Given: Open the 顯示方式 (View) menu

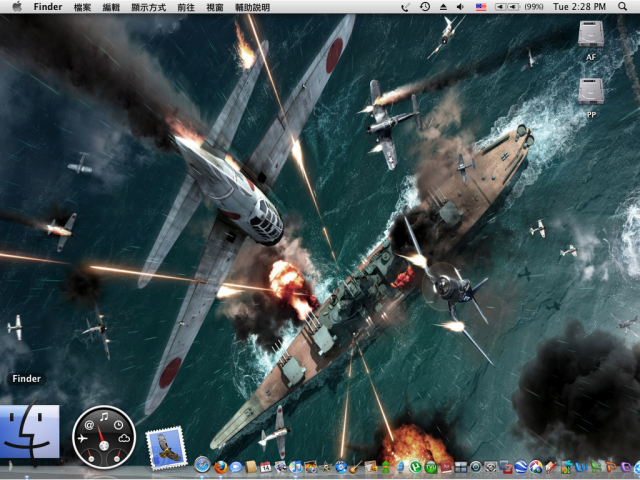Looking at the screenshot, I should point(149,7).
